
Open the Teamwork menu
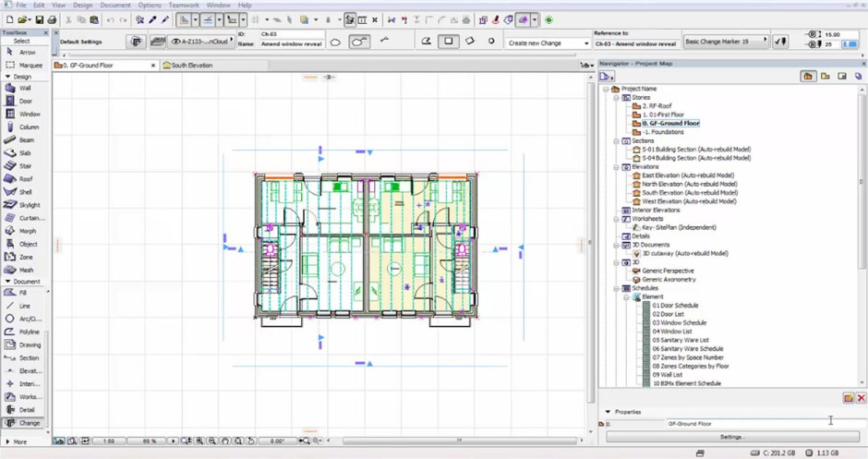coord(183,6)
